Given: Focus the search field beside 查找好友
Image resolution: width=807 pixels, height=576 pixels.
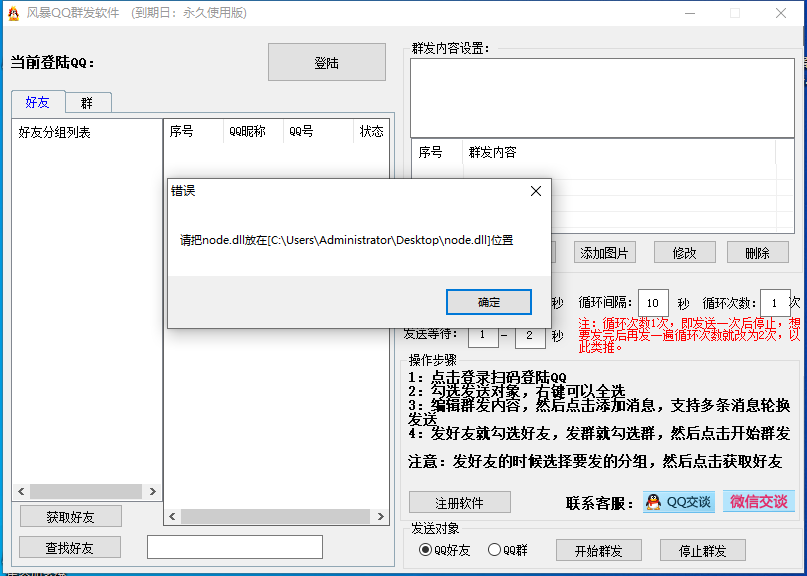Looking at the screenshot, I should click(235, 547).
